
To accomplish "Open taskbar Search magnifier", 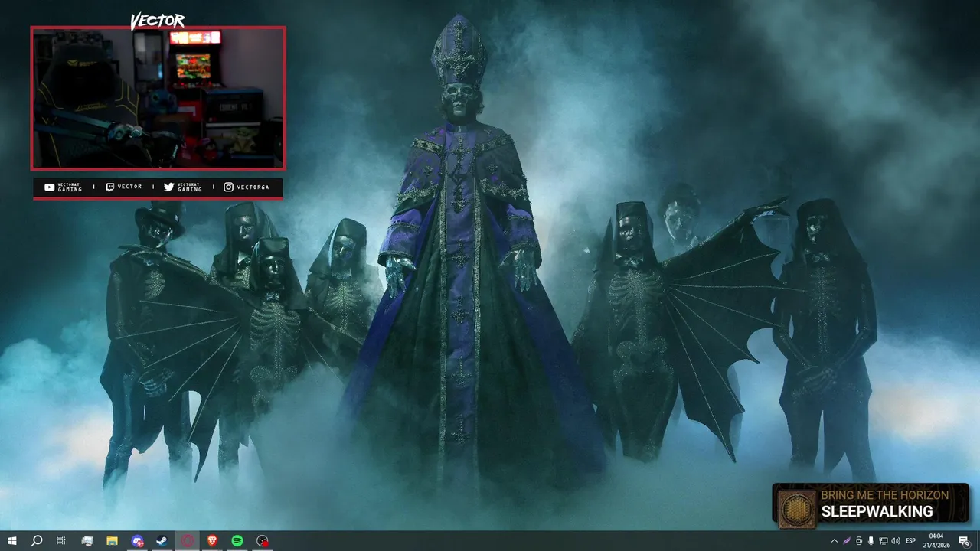I will click(x=37, y=541).
